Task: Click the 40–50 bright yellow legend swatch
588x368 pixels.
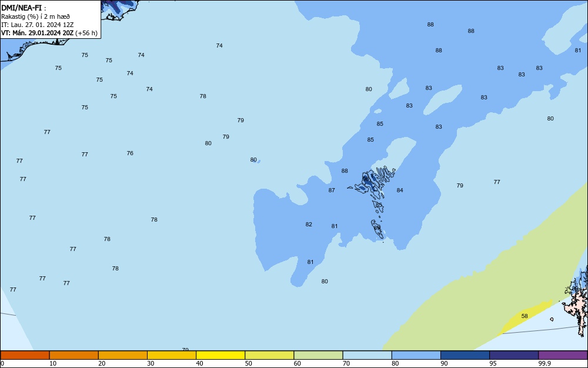Action: [220, 355]
